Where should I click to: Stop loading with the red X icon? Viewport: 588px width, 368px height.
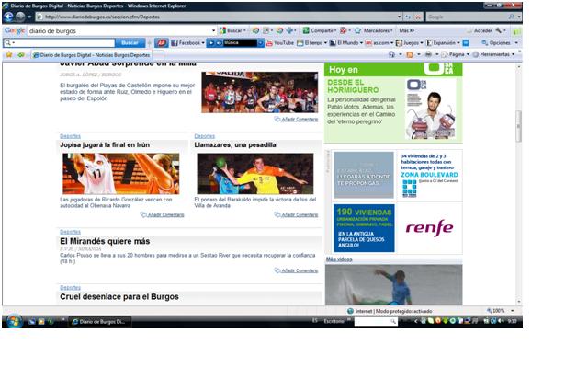coord(418,17)
